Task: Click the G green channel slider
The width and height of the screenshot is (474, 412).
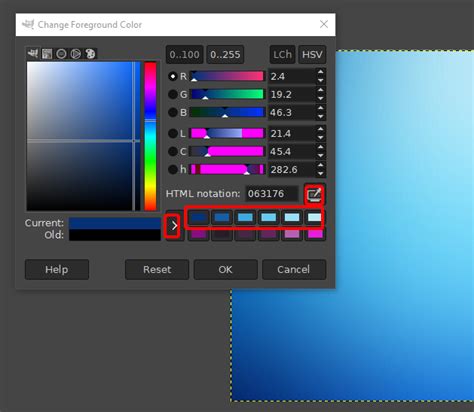Action: coord(227,94)
